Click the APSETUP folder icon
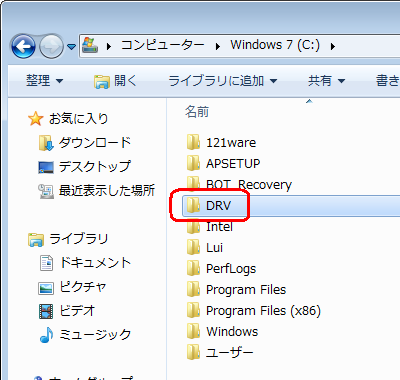This screenshot has width=400, height=380. [x=193, y=163]
